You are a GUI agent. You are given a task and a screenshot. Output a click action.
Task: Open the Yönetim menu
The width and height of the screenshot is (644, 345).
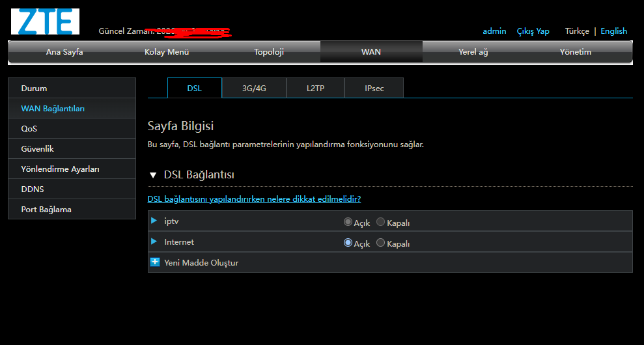(576, 52)
